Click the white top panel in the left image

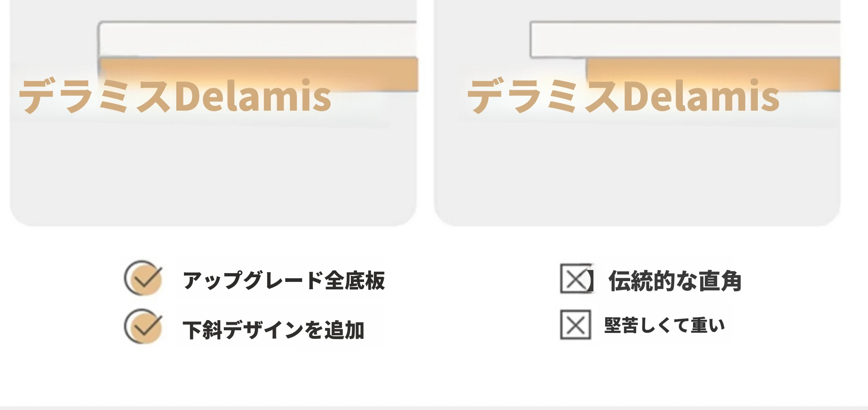(257, 39)
